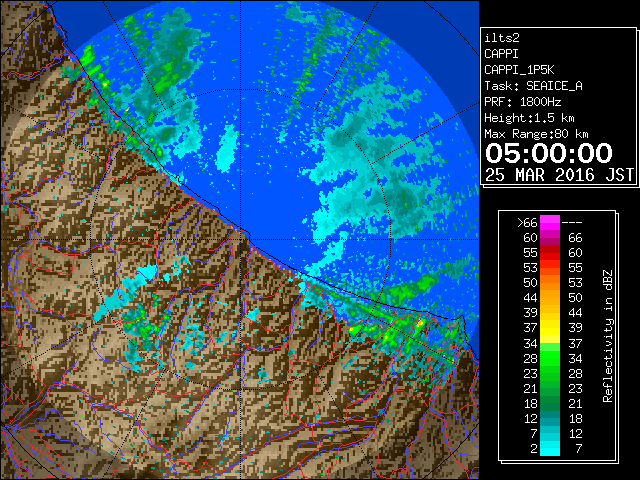Click the 'PRF: 1800Hz' line
The height and width of the screenshot is (480, 640).
(x=523, y=102)
